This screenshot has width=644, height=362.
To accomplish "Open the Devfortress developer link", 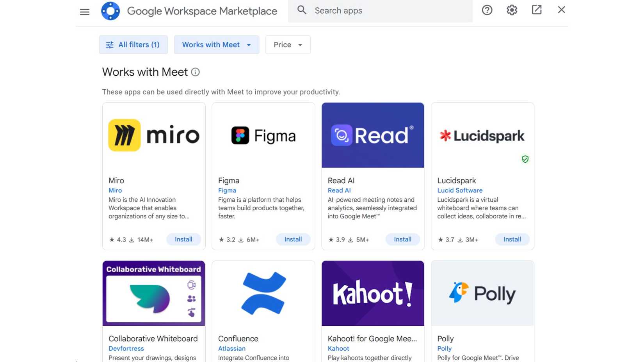I will (126, 348).
